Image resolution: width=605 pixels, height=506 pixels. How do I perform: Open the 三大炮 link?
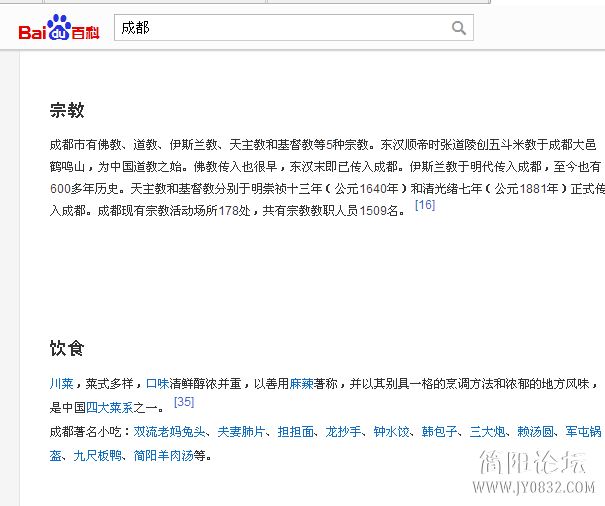point(487,432)
